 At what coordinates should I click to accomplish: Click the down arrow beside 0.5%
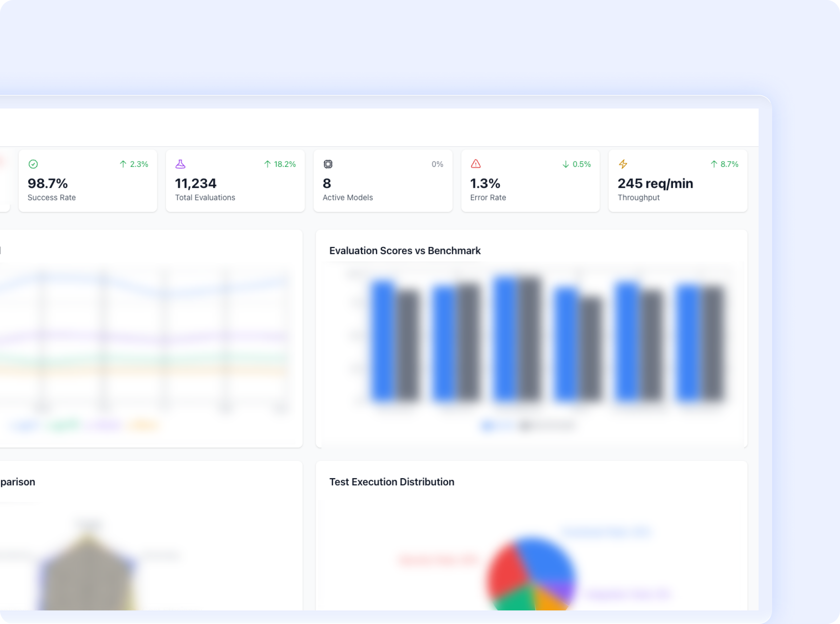coord(565,164)
